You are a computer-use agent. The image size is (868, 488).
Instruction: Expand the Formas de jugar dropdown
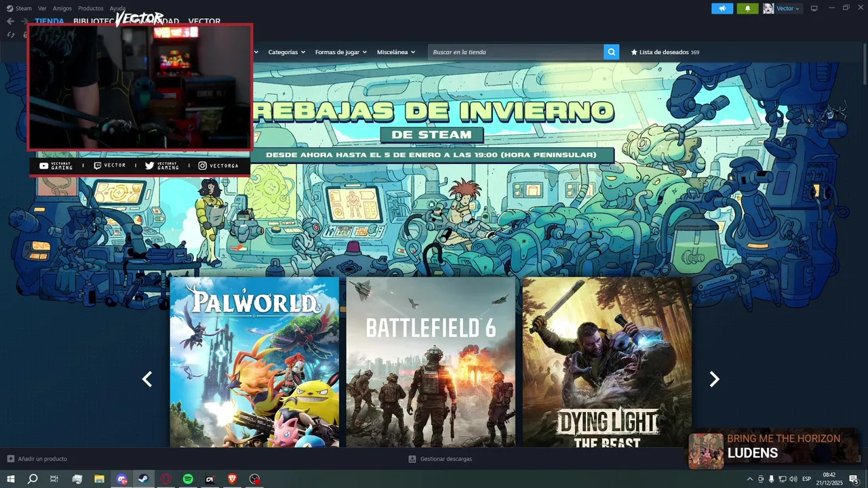340,52
